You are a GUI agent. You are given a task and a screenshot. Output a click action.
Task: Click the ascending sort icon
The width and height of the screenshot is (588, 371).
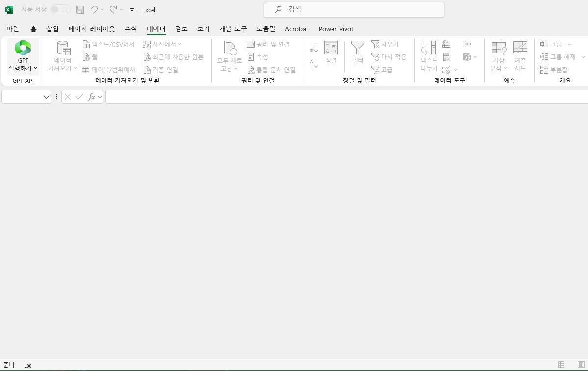(x=314, y=48)
